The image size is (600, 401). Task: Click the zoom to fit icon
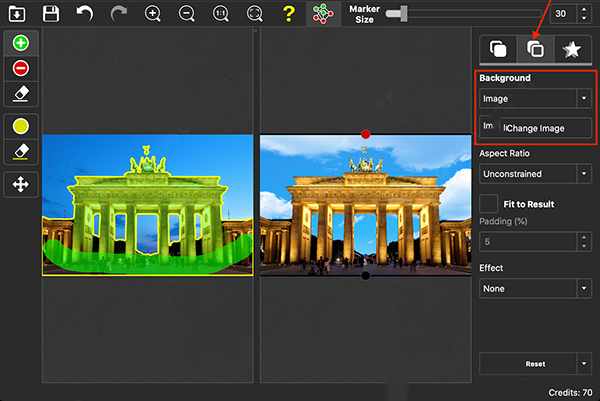click(255, 14)
